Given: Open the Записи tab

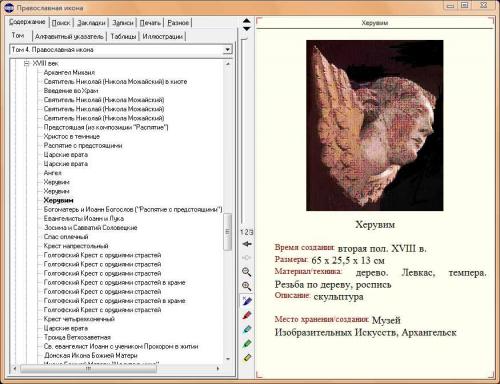Looking at the screenshot, I should tap(123, 23).
